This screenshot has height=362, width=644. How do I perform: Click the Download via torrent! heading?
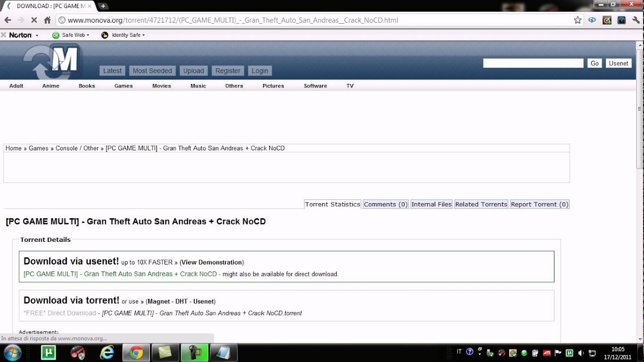(x=71, y=301)
